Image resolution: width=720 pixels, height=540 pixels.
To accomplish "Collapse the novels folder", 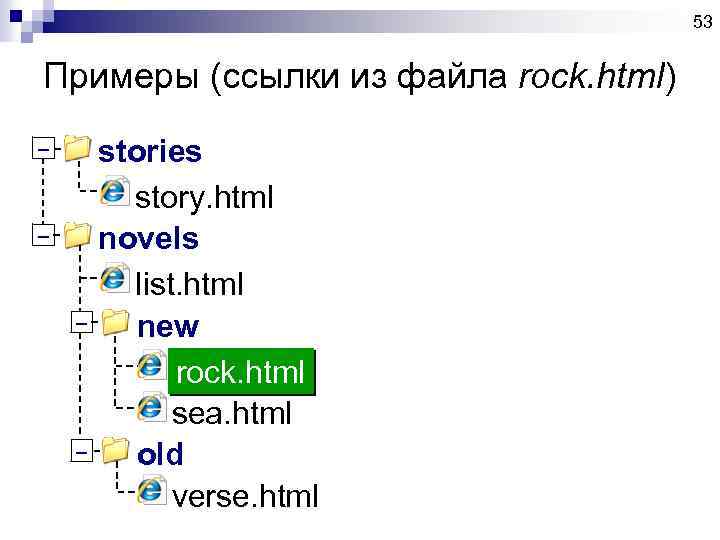I will pyautogui.click(x=41, y=237).
